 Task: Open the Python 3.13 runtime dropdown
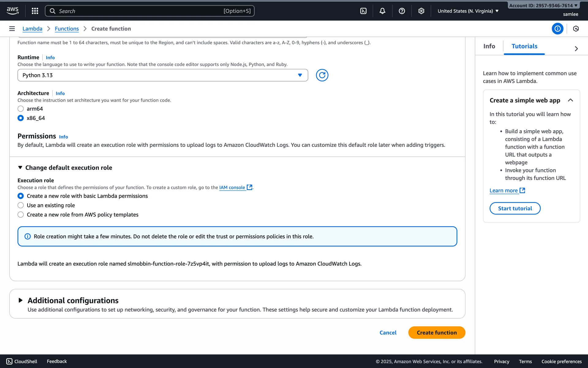point(162,75)
